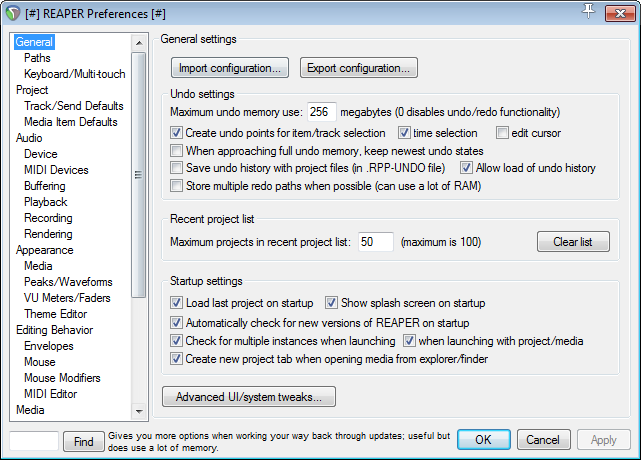Enable 'Save undo history with project files'
The height and width of the screenshot is (460, 641).
tap(177, 168)
